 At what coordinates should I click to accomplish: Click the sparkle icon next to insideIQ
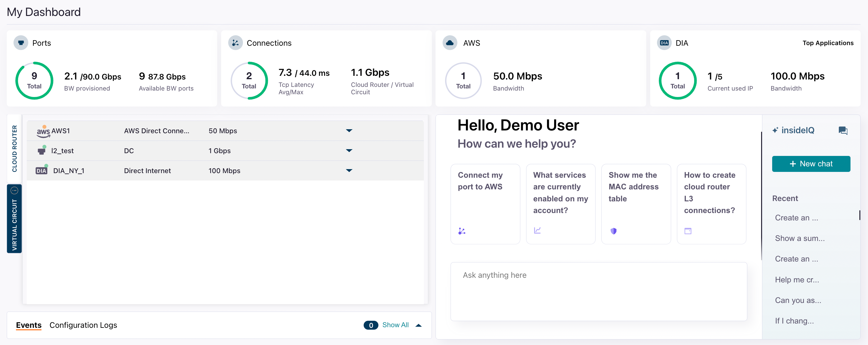tap(776, 130)
